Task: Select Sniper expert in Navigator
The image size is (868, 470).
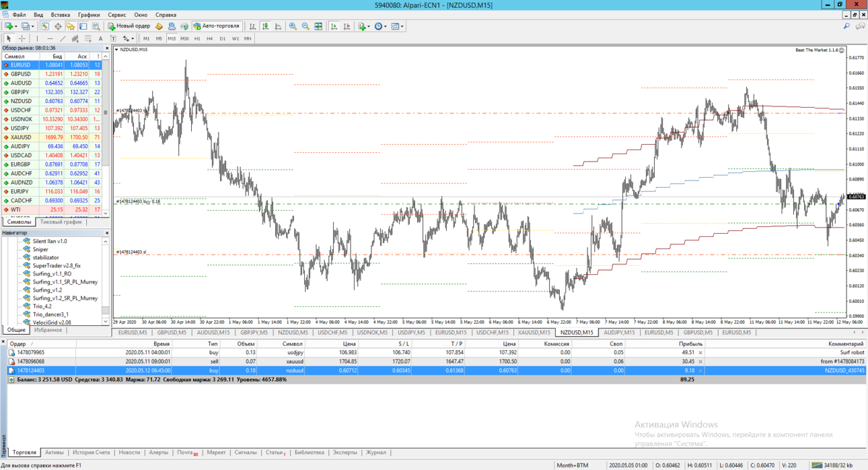Action: 40,249
